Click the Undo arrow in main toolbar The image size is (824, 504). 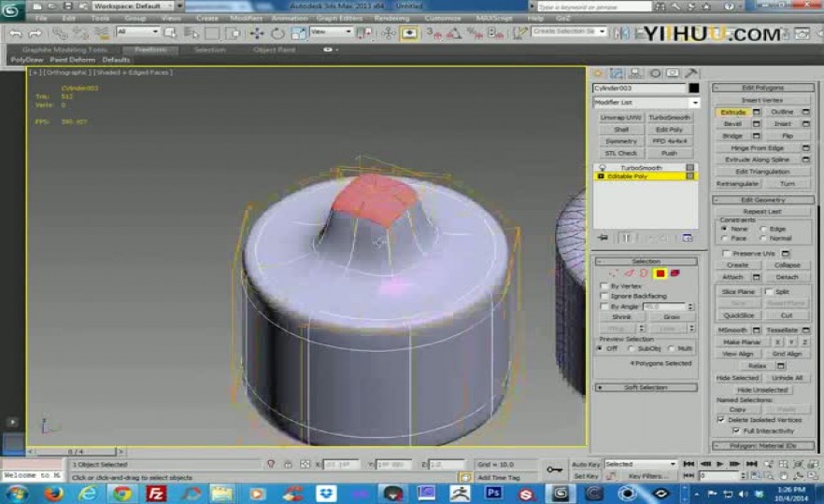16,34
